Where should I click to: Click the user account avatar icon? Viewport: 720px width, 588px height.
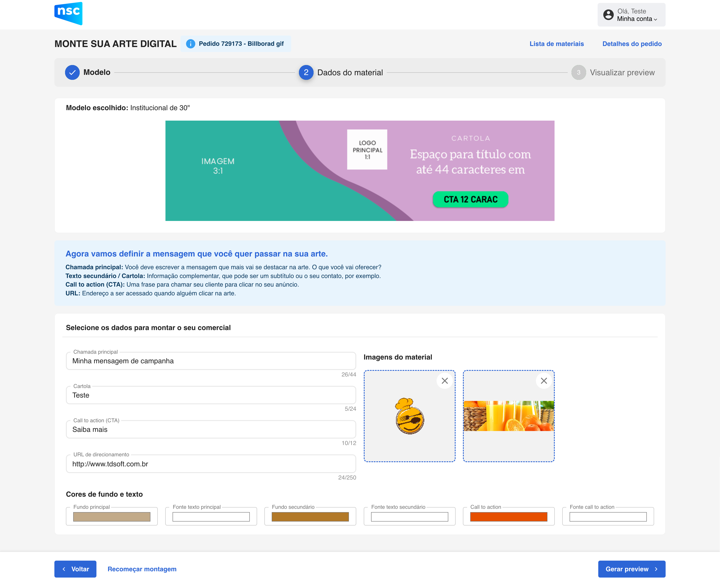click(608, 15)
